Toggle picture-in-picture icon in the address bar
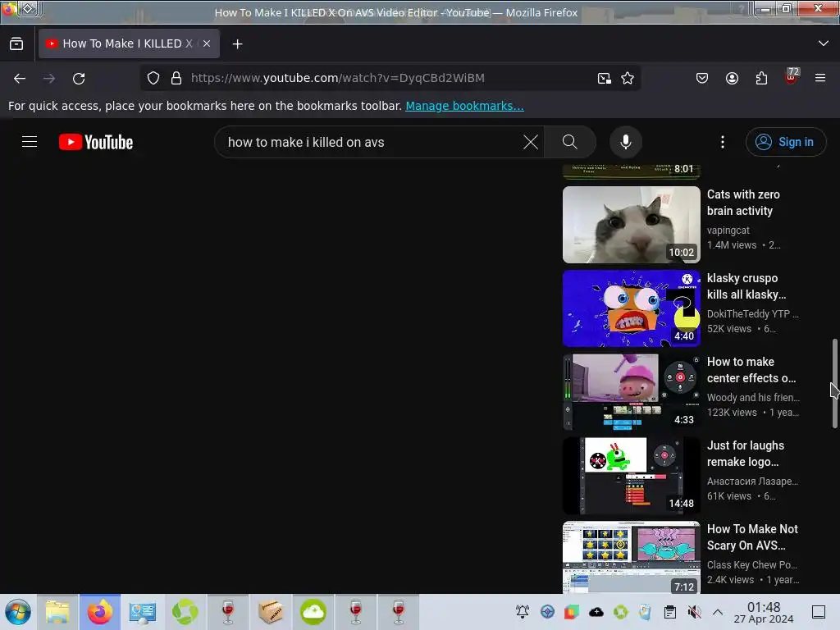The image size is (840, 630). point(605,78)
